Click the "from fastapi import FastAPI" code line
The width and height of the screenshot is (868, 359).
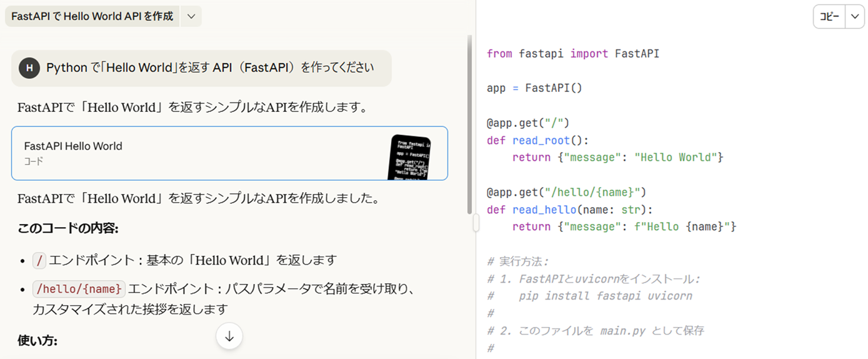coord(572,54)
